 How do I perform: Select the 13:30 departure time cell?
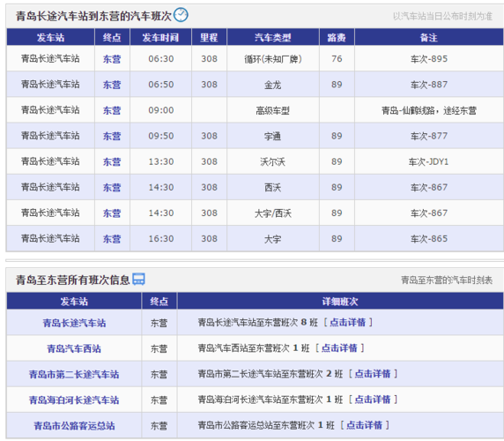(x=160, y=161)
